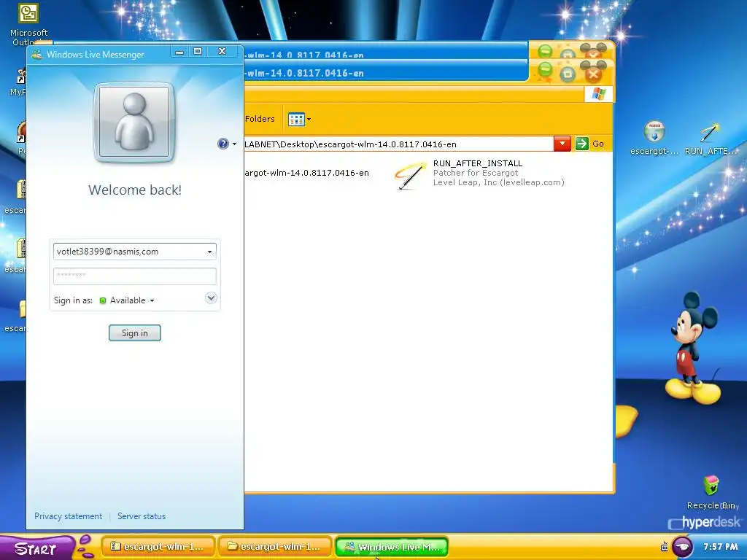Image resolution: width=747 pixels, height=560 pixels.
Task: Click the user display picture
Action: point(135,122)
